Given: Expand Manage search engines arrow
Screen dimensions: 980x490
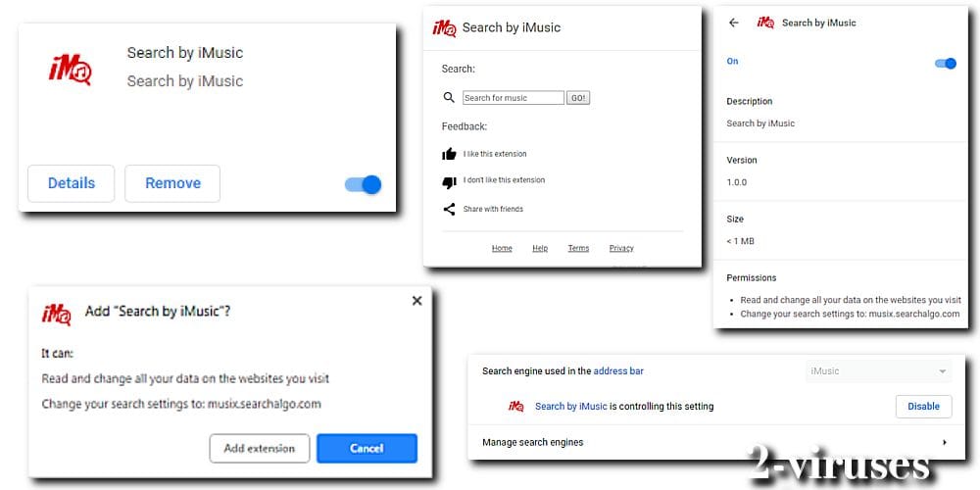Looking at the screenshot, I should (x=945, y=442).
